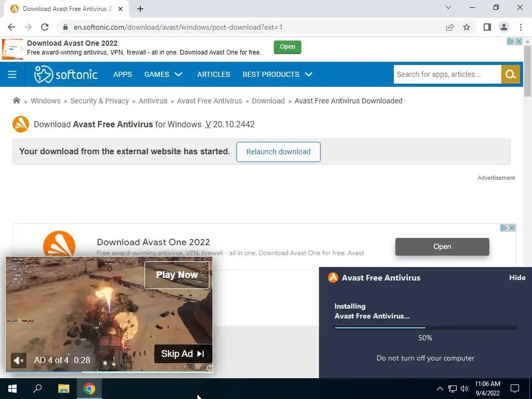Submit search with the magnifier button
Screen dimensions: 532x399
click(511, 74)
